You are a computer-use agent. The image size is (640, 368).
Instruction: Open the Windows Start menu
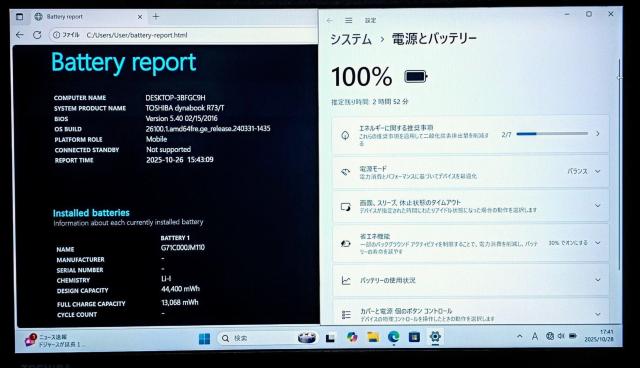204,338
